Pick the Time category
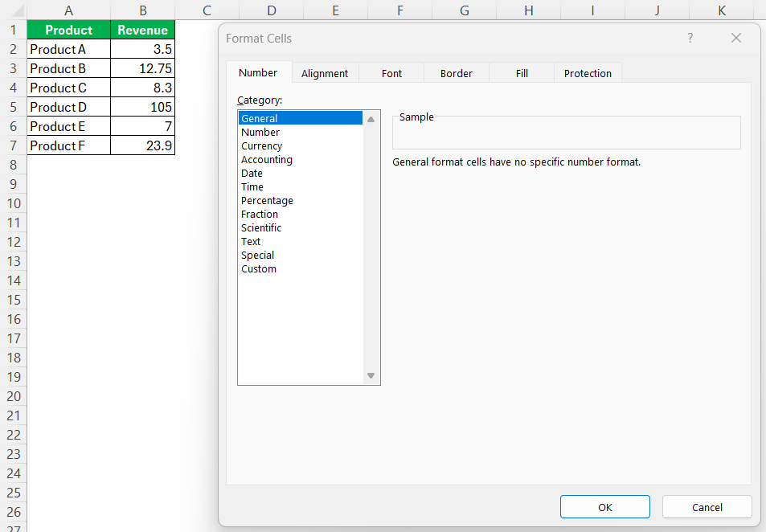The image size is (766, 532). point(301,186)
